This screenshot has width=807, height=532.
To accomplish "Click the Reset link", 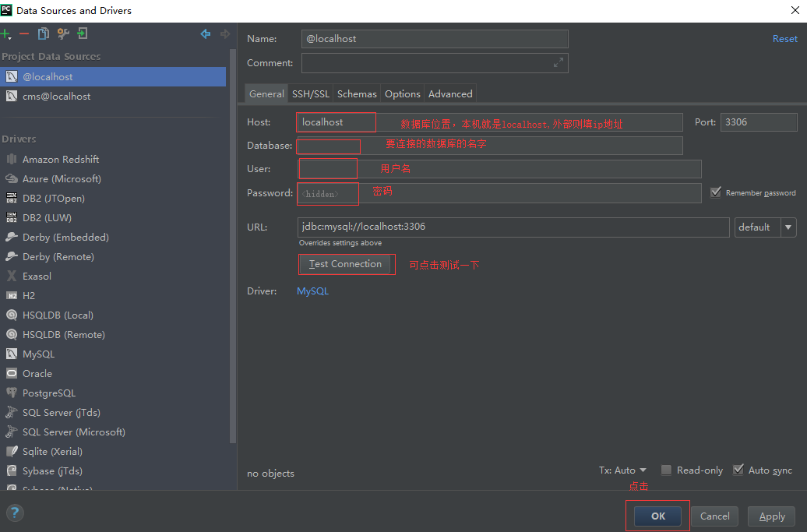I will coord(784,39).
